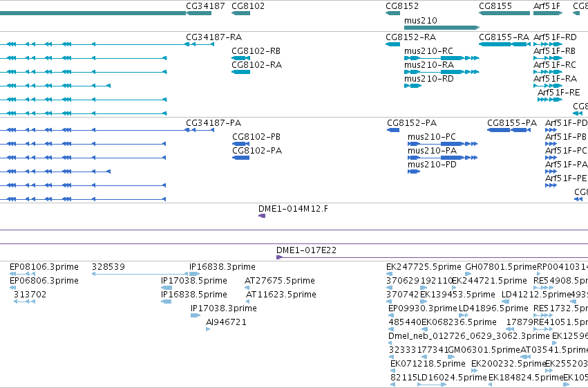This screenshot has height=388, width=588.
Task: Select the CG8152-PA protein label
Action: pyautogui.click(x=412, y=123)
